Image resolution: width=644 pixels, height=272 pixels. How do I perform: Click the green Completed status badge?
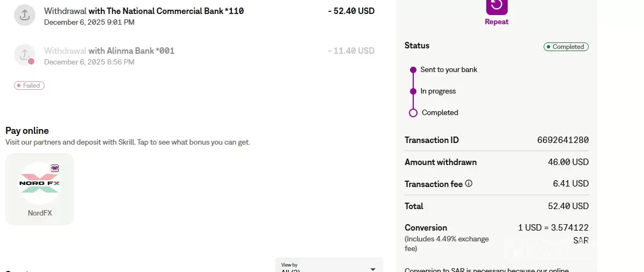[566, 47]
